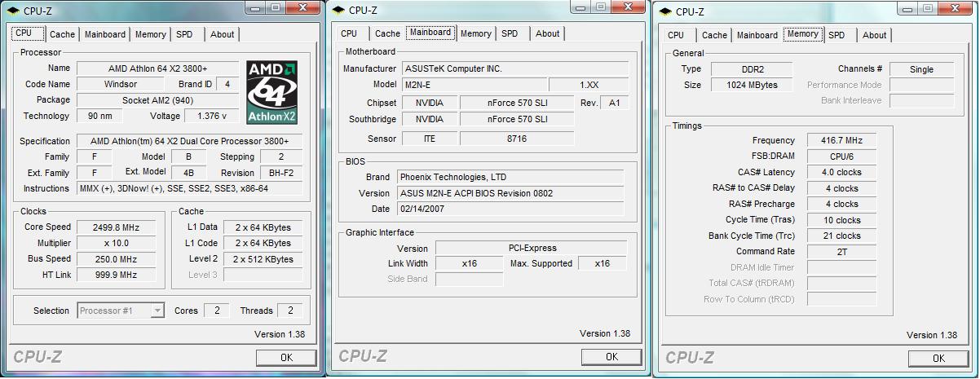Viewport: 980px width, 379px height.
Task: Open About tab in left window
Action: coord(222,34)
